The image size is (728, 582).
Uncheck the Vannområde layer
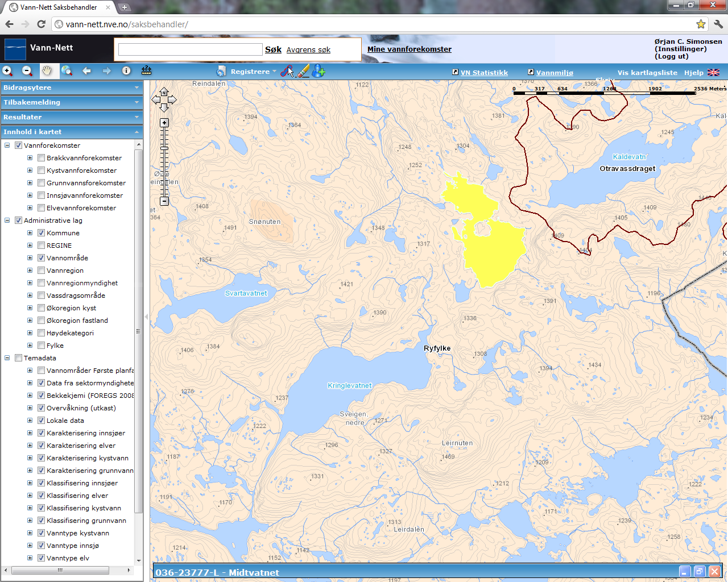(x=41, y=258)
